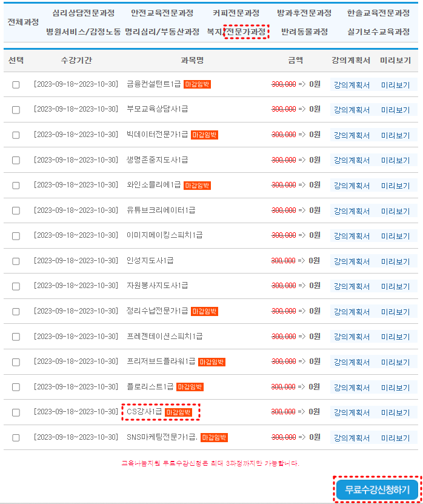423x504 pixels.
Task: Open the 심리상담전문과정 tab
Action: pos(84,13)
